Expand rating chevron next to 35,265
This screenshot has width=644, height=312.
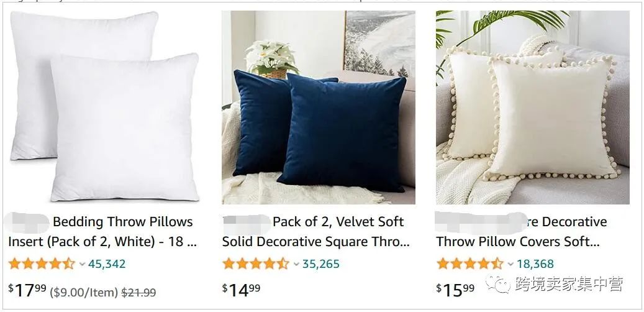coord(296,264)
